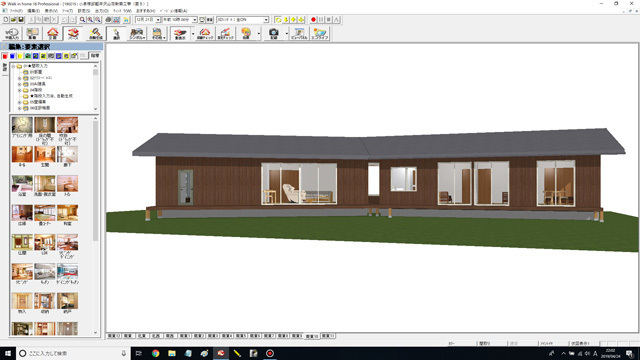Open the camera snapshot tool
This screenshot has width=640, height=360.
pos(273,33)
